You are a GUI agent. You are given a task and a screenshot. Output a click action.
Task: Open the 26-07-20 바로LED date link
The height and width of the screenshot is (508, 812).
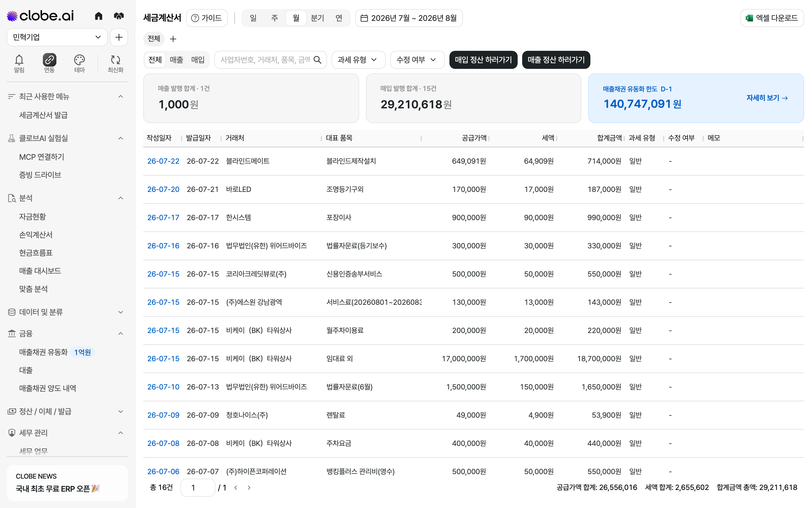[x=164, y=189]
